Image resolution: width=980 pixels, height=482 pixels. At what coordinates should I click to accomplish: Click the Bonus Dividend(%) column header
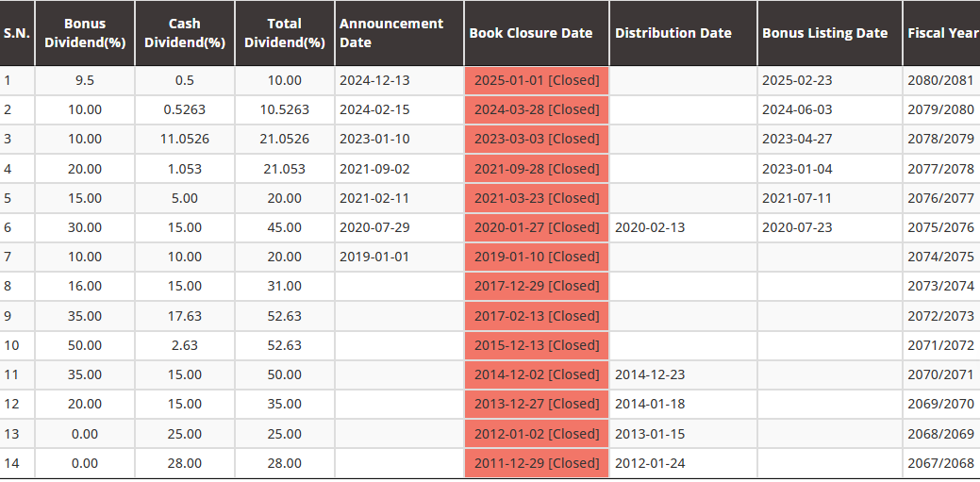(85, 33)
